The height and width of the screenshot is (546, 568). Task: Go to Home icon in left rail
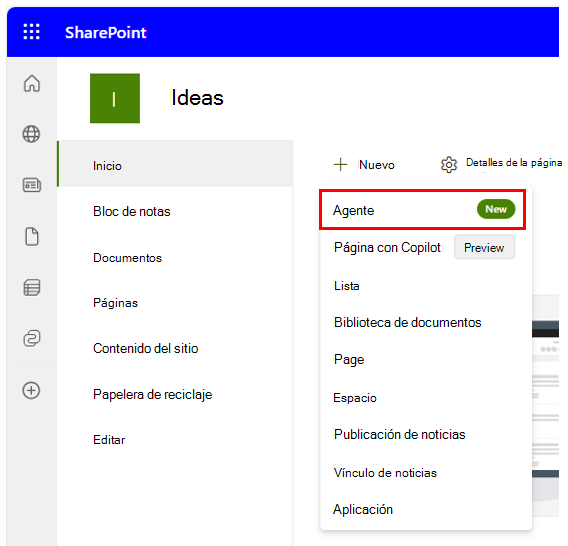click(x=32, y=83)
